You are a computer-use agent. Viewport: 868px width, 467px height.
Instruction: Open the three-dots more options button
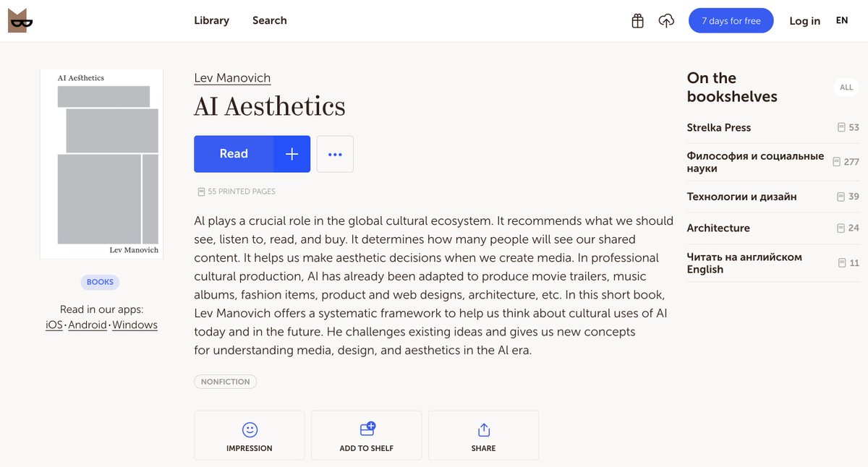tap(335, 154)
